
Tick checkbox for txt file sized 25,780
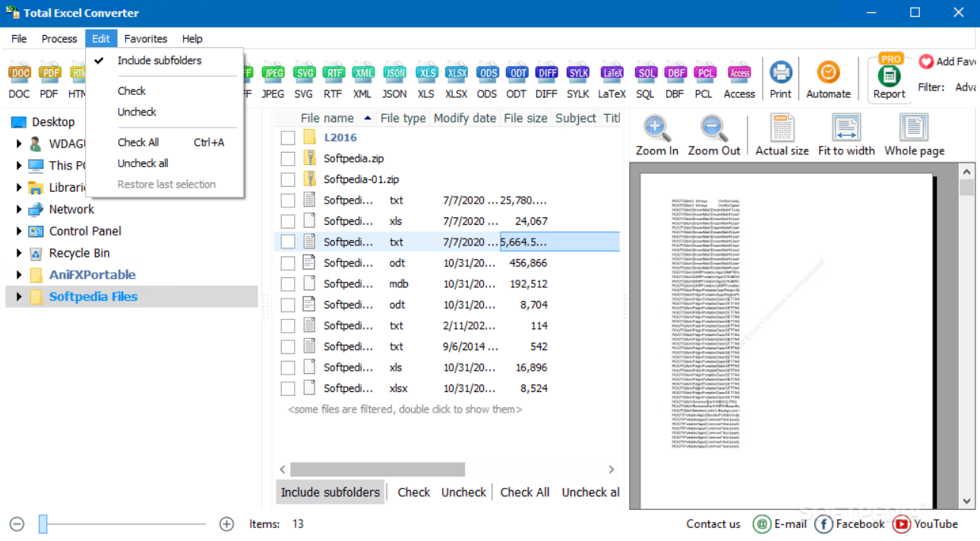point(288,201)
